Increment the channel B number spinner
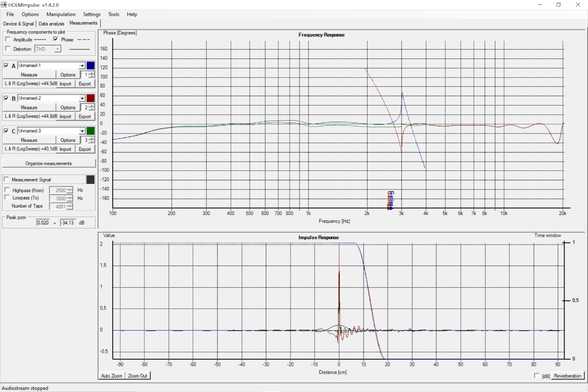588x392 pixels. [x=92, y=106]
